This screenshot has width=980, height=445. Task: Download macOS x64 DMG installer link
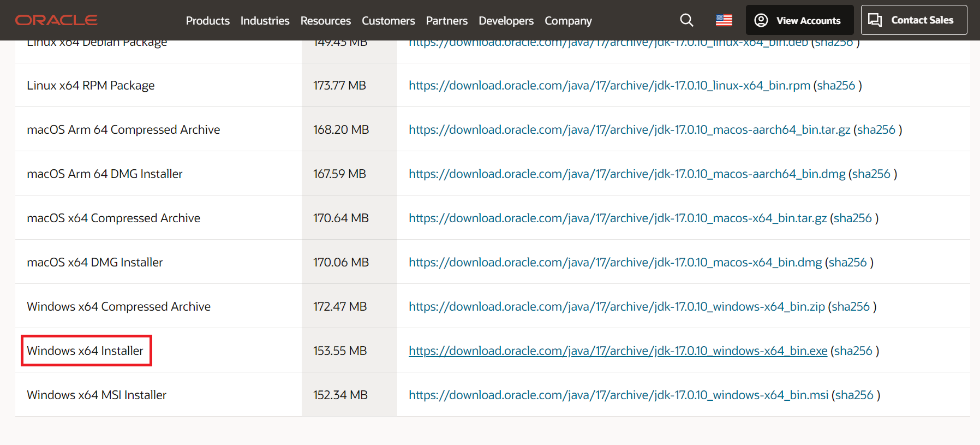click(616, 262)
